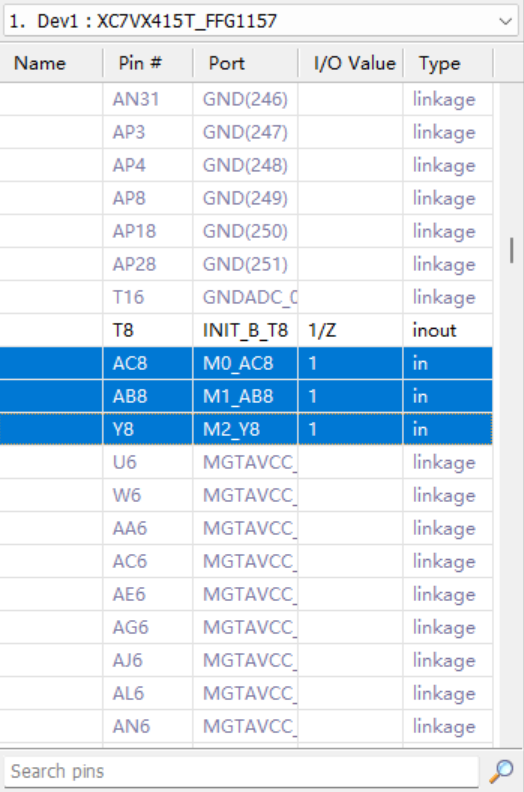The image size is (524, 792).
Task: Select the T8 INIT_B_T8 pin row
Action: 246,330
